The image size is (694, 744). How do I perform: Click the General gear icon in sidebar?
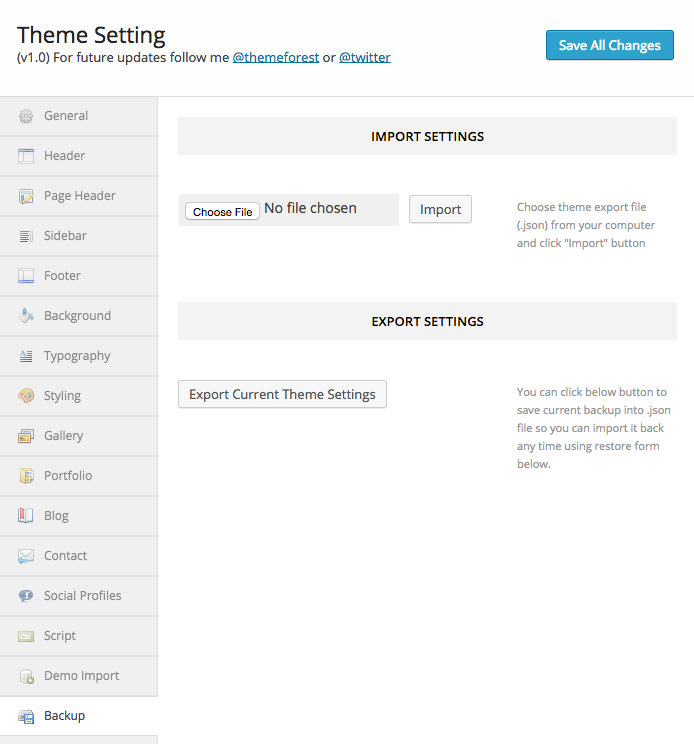26,116
